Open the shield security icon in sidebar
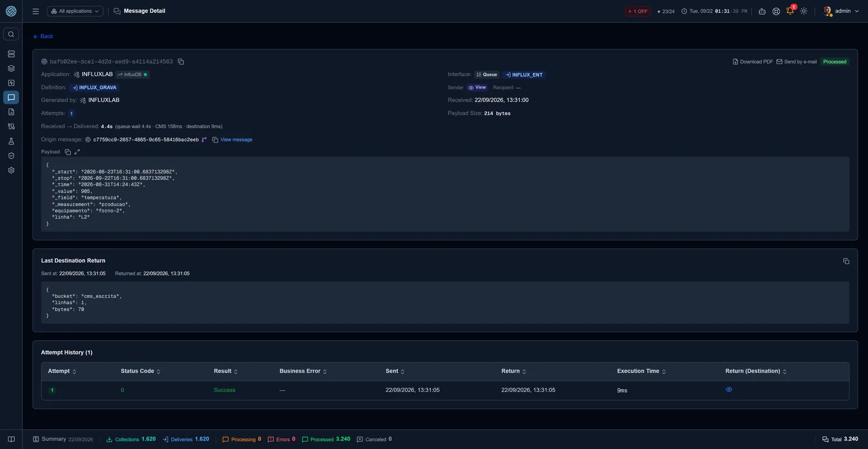Screen dimensions: 868x449 11,156
